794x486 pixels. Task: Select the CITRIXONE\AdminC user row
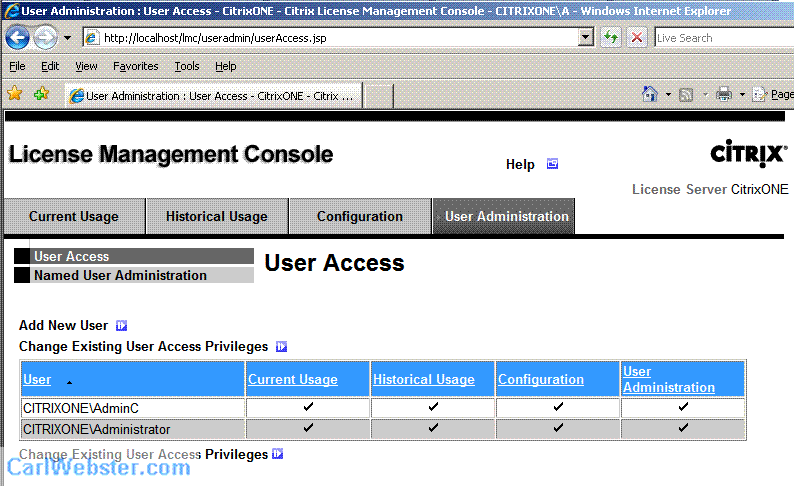pos(383,408)
